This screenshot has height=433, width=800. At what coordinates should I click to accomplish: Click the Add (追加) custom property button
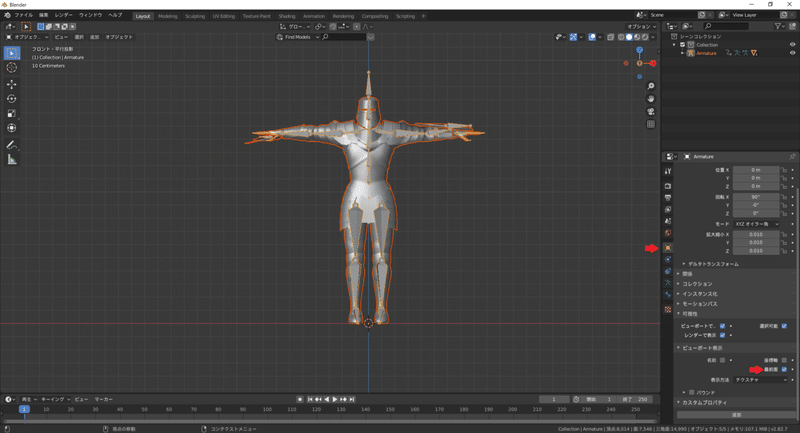(736, 415)
